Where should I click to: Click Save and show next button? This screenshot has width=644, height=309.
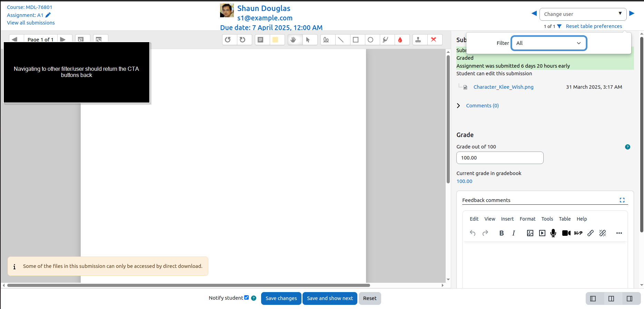(x=330, y=298)
